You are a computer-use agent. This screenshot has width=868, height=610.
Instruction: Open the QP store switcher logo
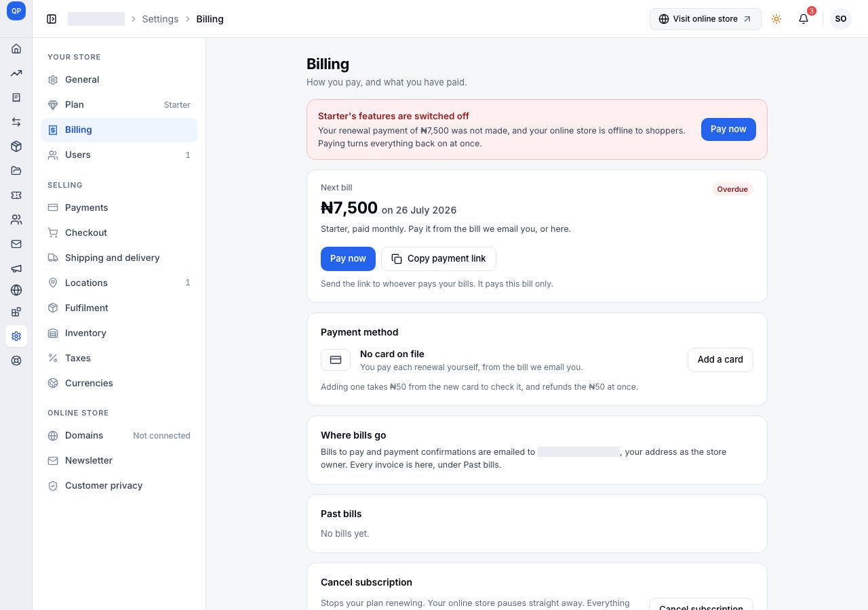tap(16, 11)
